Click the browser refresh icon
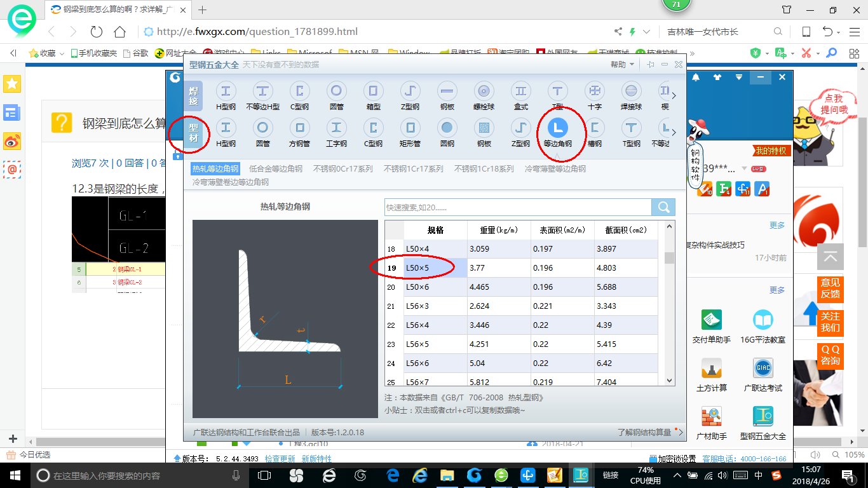This screenshot has width=868, height=488. click(x=96, y=32)
